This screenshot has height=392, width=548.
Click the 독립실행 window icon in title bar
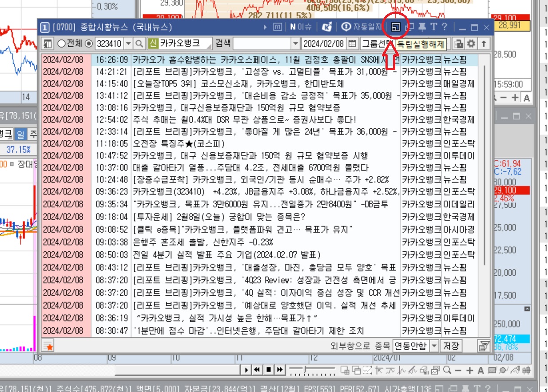pos(396,28)
